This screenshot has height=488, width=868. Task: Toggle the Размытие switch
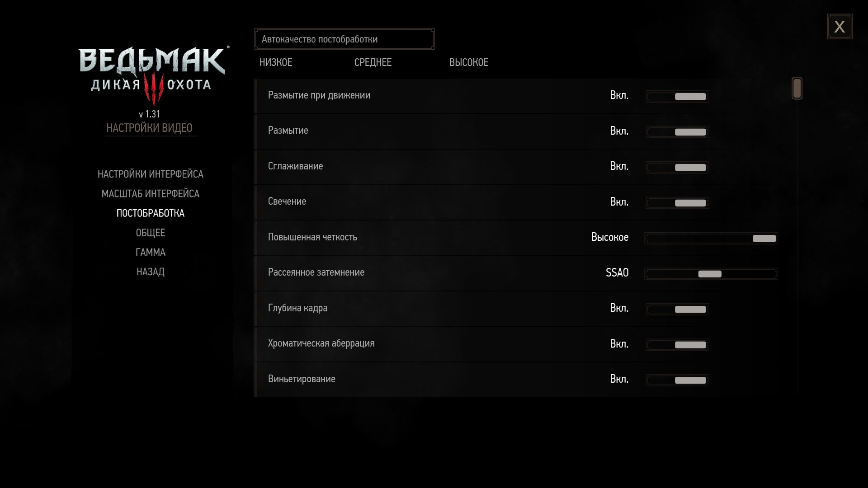(x=677, y=132)
